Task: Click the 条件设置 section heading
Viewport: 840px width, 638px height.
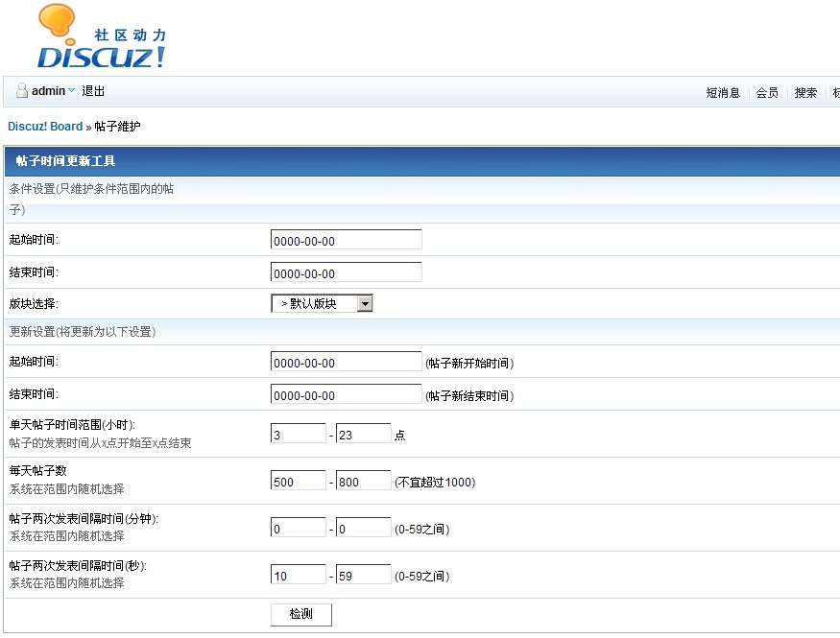Action: click(x=91, y=199)
